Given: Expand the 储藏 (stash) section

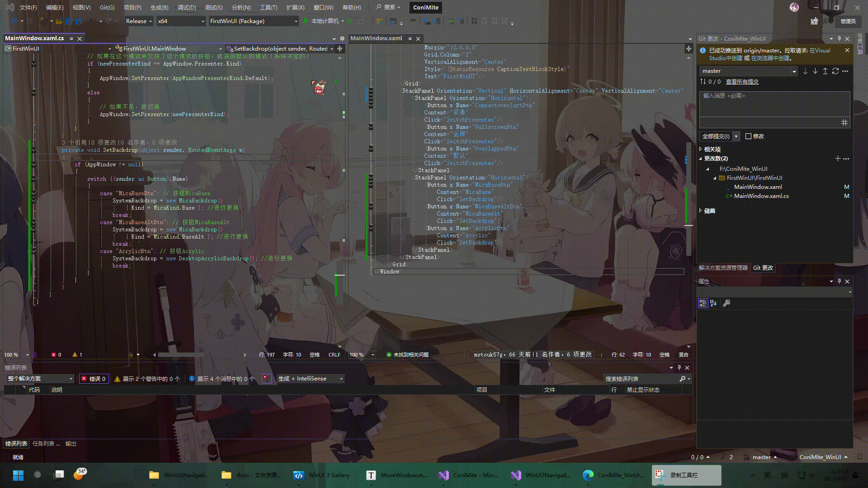Looking at the screenshot, I should point(701,211).
